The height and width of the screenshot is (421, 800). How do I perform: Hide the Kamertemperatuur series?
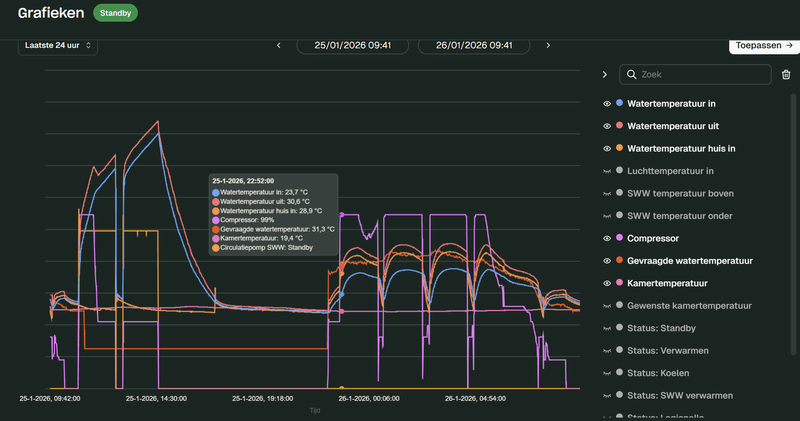(607, 283)
